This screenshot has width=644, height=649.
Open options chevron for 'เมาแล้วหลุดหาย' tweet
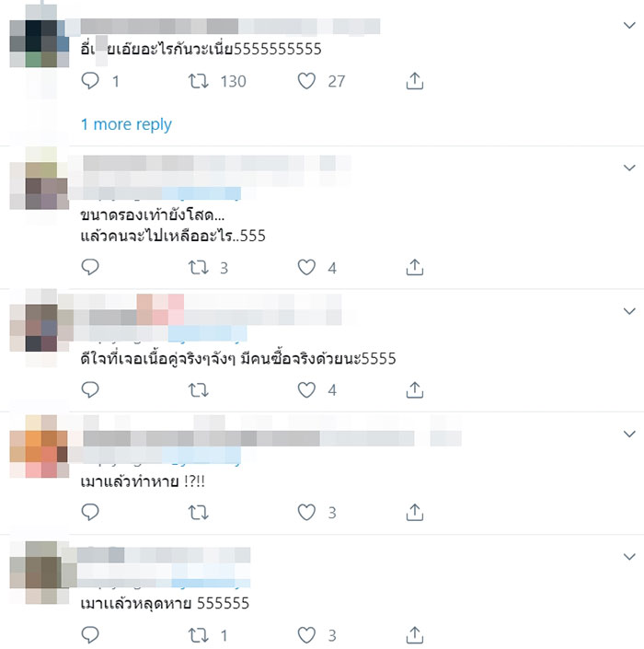coord(629,557)
